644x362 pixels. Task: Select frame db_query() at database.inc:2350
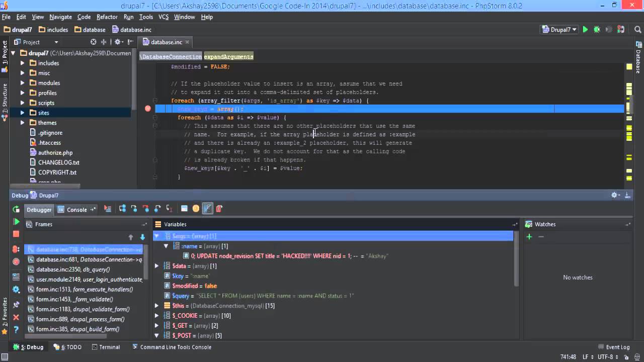(84, 269)
